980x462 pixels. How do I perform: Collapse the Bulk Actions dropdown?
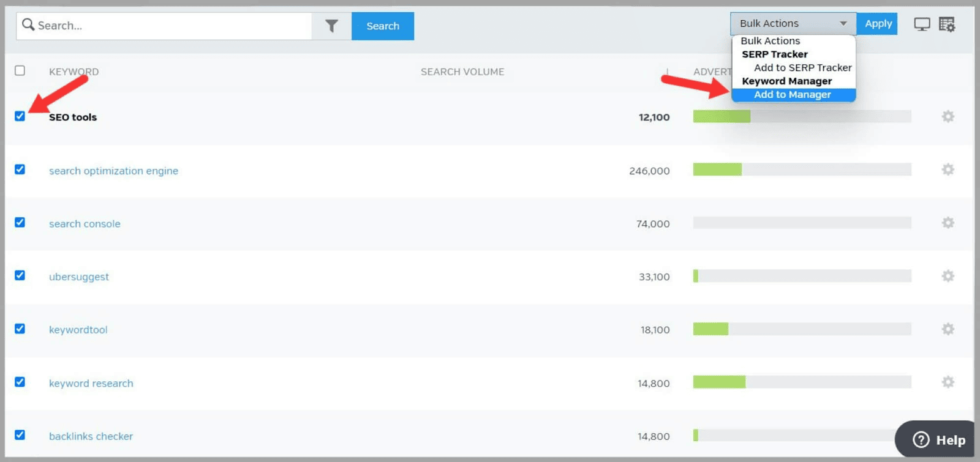coord(793,23)
